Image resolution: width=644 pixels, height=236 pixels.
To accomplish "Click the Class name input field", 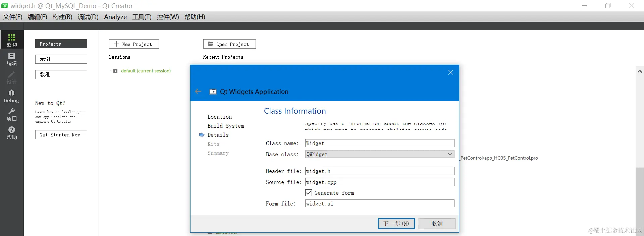I will pos(380,143).
